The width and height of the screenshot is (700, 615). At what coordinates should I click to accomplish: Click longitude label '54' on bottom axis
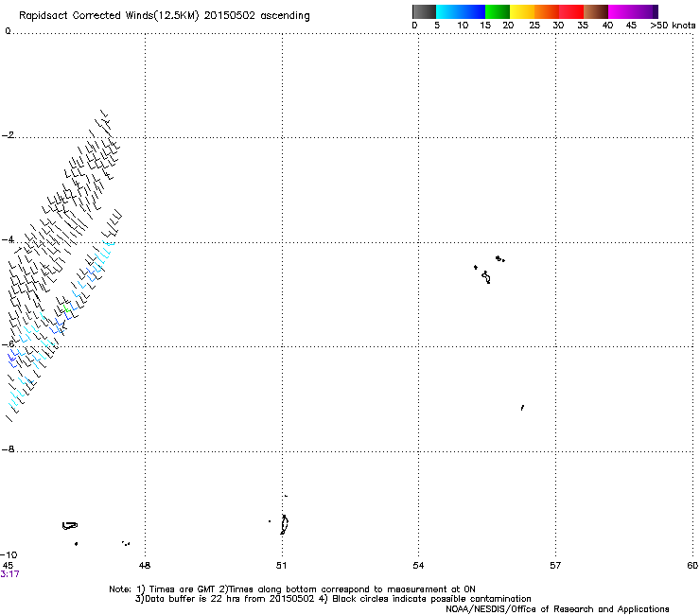418,566
